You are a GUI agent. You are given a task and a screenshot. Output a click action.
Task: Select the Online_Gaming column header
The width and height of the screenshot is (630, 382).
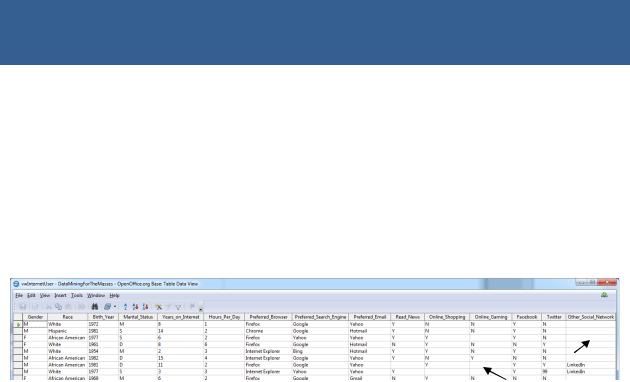click(491, 317)
